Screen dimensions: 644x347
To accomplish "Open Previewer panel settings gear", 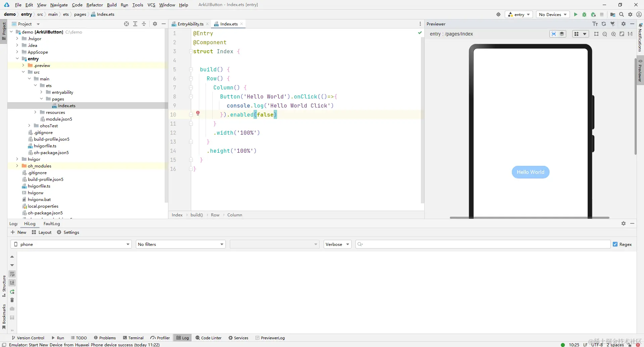I will coord(624,24).
